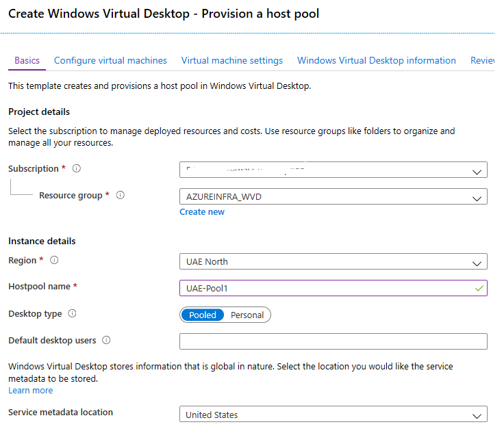This screenshot has width=504, height=431.
Task: Click the Desktop type info icon
Action: pyautogui.click(x=72, y=313)
